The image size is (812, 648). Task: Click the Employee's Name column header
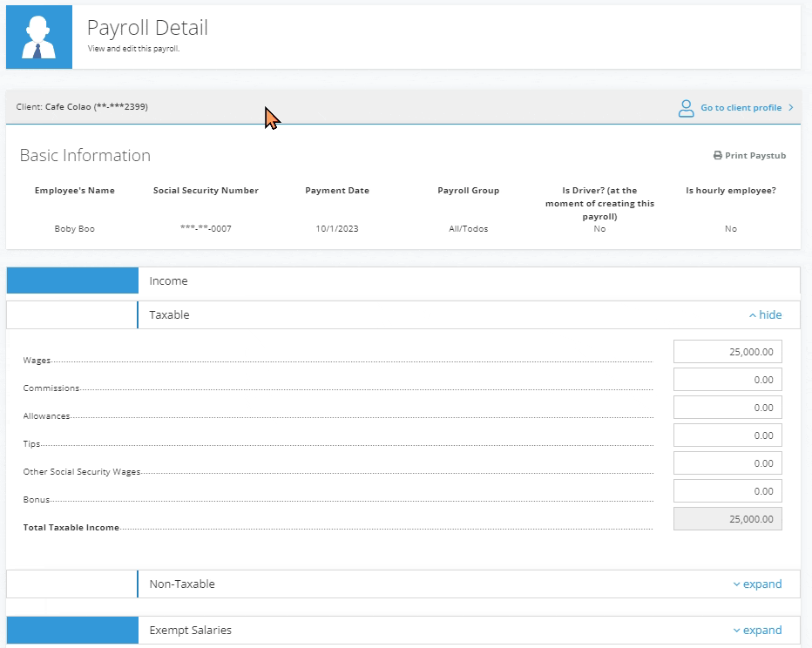tap(75, 191)
